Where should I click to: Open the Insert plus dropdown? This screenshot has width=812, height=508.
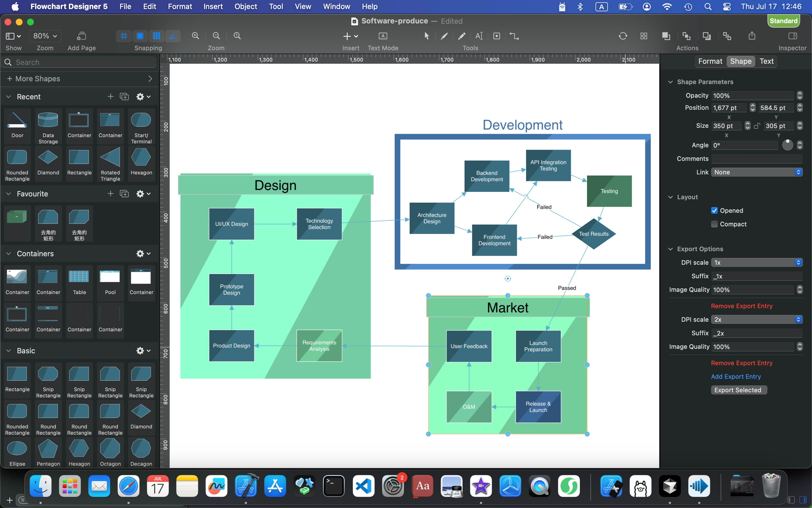pos(351,36)
